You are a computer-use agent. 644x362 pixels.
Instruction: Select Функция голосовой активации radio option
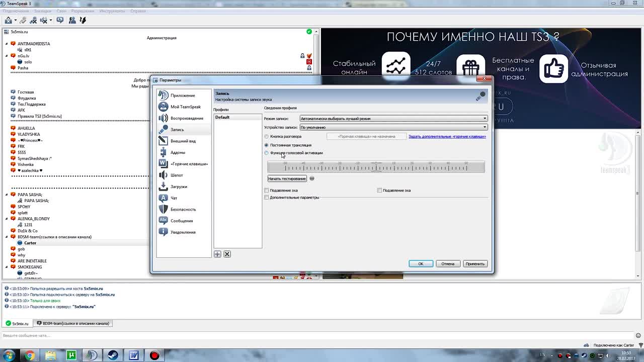pyautogui.click(x=267, y=153)
